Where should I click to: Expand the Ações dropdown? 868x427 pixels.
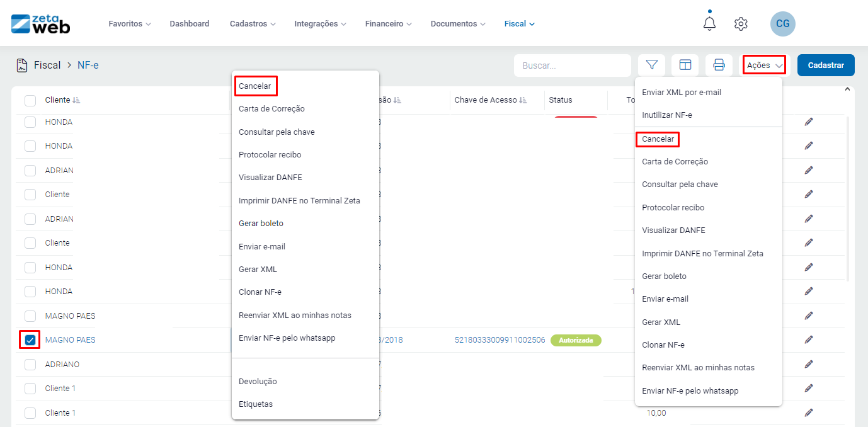pos(763,65)
